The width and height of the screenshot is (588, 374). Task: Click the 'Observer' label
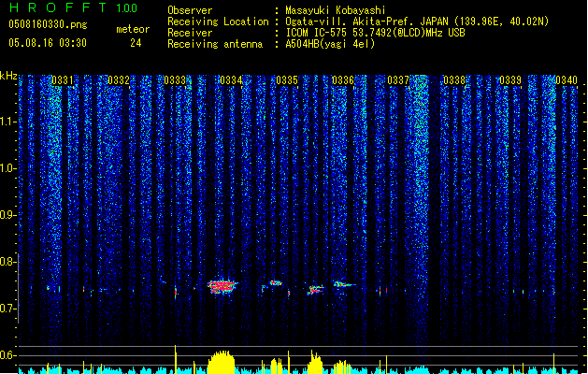point(190,10)
